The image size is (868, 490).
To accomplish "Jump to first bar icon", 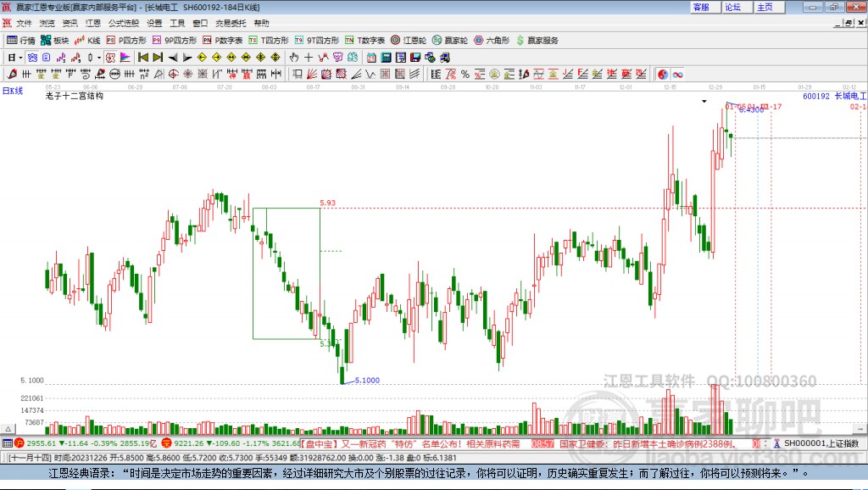I will click(x=142, y=58).
